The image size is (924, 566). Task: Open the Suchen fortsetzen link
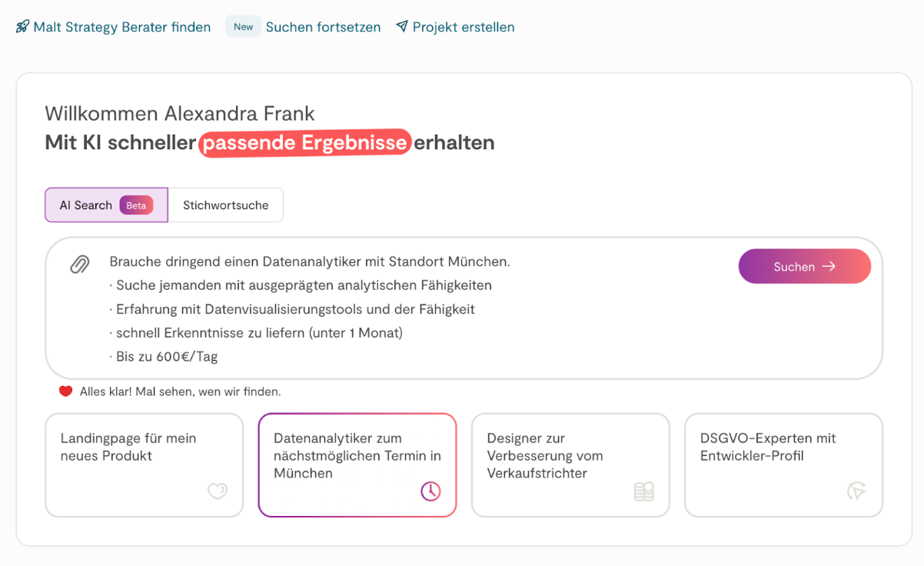(323, 27)
